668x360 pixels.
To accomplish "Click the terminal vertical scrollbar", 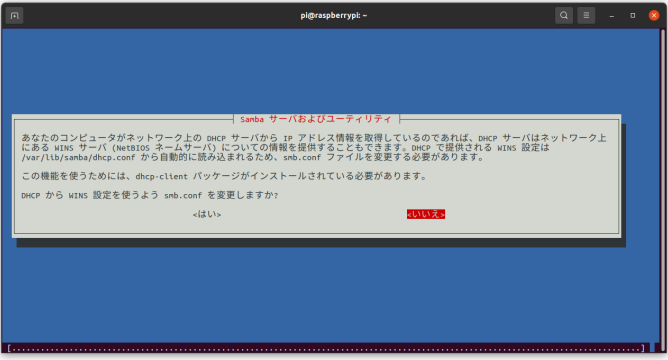I will click(x=663, y=190).
